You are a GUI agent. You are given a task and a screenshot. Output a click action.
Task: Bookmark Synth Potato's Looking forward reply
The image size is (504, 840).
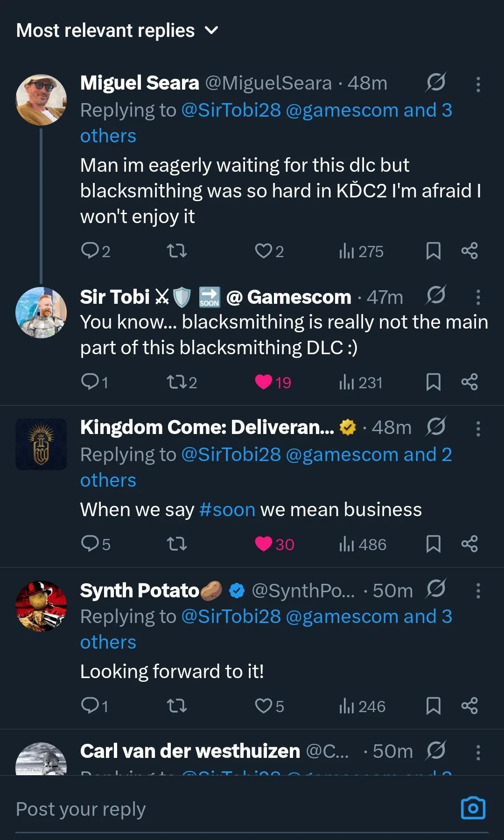coord(434,706)
